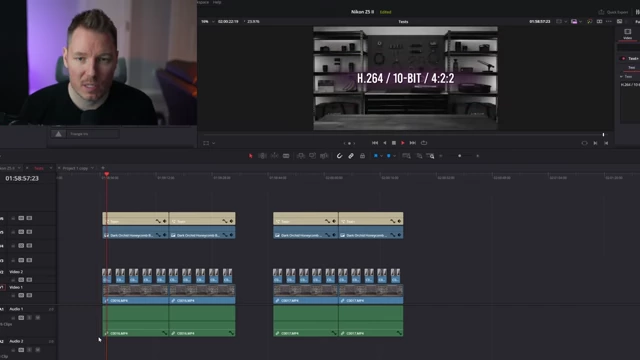This screenshot has width=640, height=360.
Task: Select the first C0016.MP4 video clip
Action: (136, 294)
